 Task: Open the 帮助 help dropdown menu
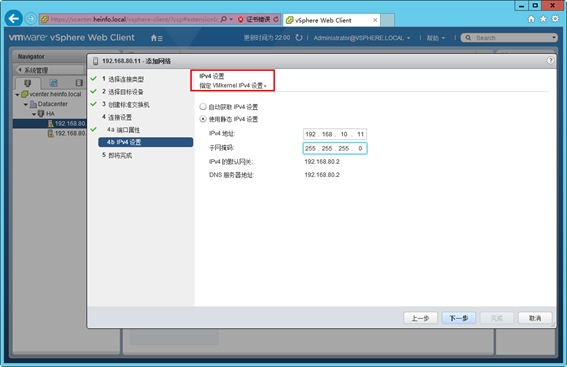coord(436,38)
